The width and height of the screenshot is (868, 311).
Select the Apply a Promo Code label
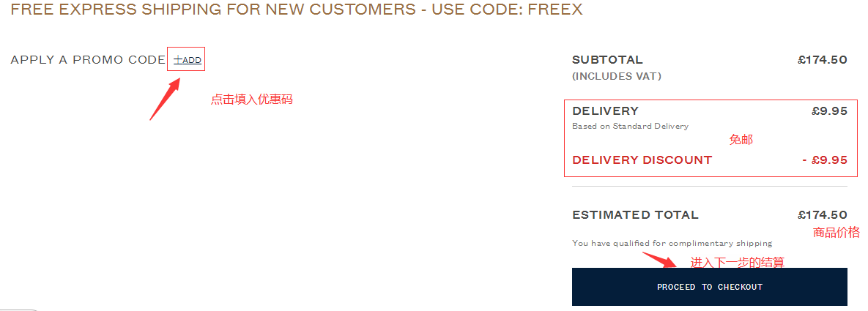88,60
